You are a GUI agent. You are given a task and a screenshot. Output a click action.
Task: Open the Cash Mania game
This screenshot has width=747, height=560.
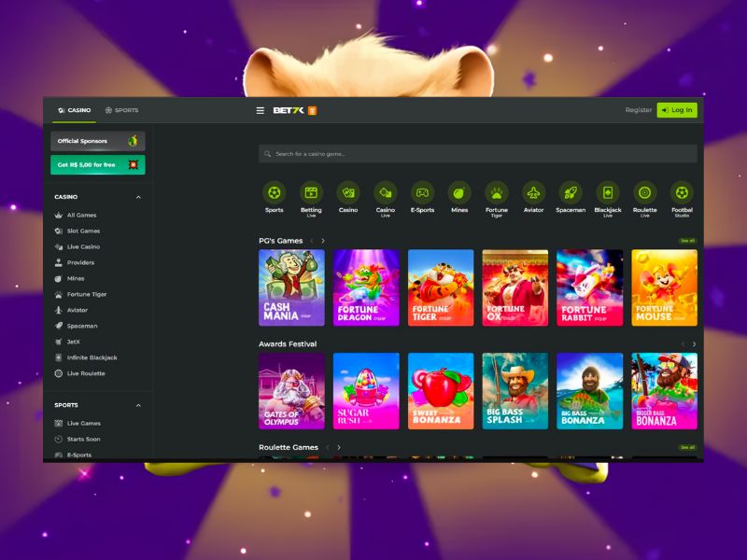(x=291, y=287)
